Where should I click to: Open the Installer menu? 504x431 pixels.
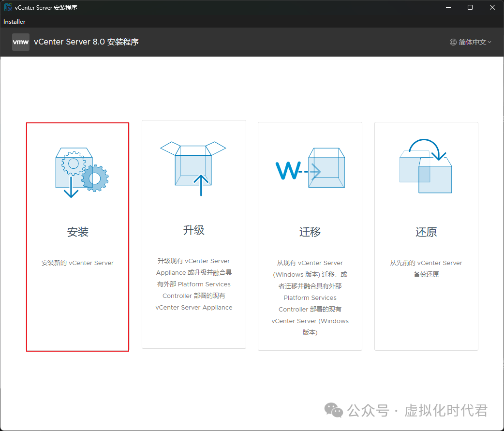(x=15, y=22)
